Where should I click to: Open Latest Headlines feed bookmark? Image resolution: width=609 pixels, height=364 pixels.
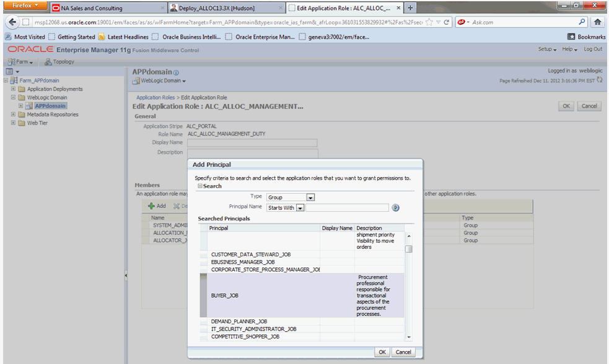(123, 37)
